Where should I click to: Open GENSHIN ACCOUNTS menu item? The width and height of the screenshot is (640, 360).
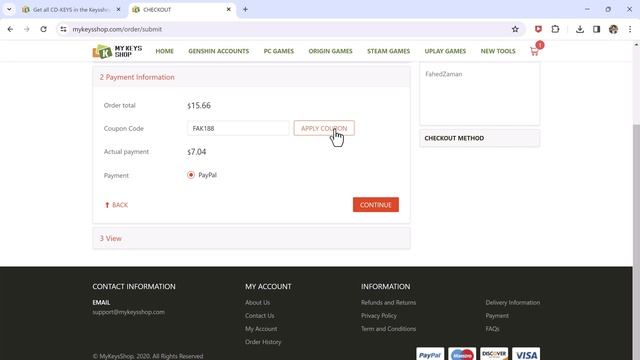[x=218, y=51]
